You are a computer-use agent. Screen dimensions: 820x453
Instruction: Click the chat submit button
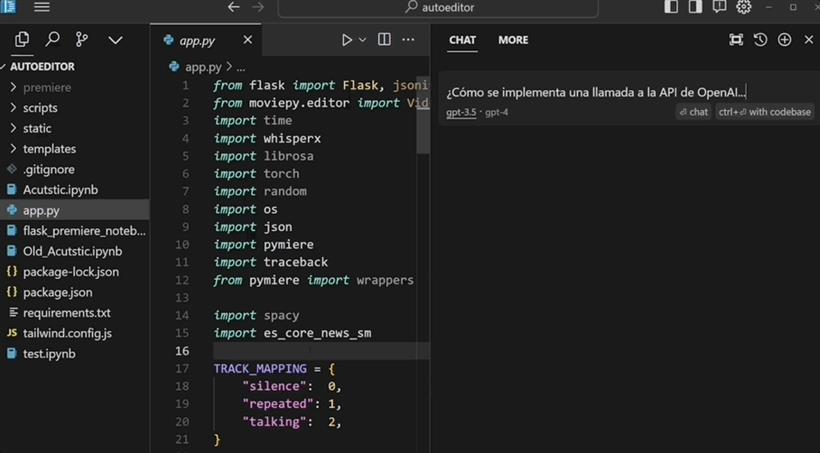693,112
